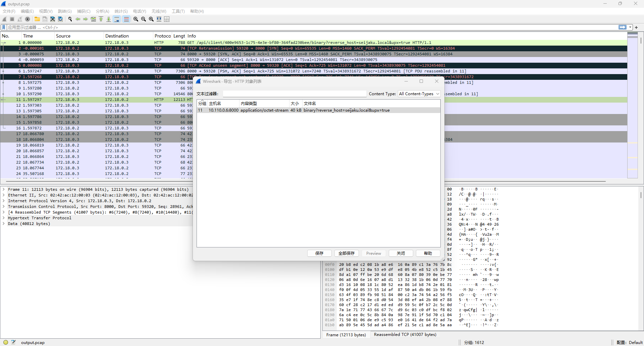Switch to Reassembled TCP (41007 bytes) tab

pyautogui.click(x=405, y=335)
